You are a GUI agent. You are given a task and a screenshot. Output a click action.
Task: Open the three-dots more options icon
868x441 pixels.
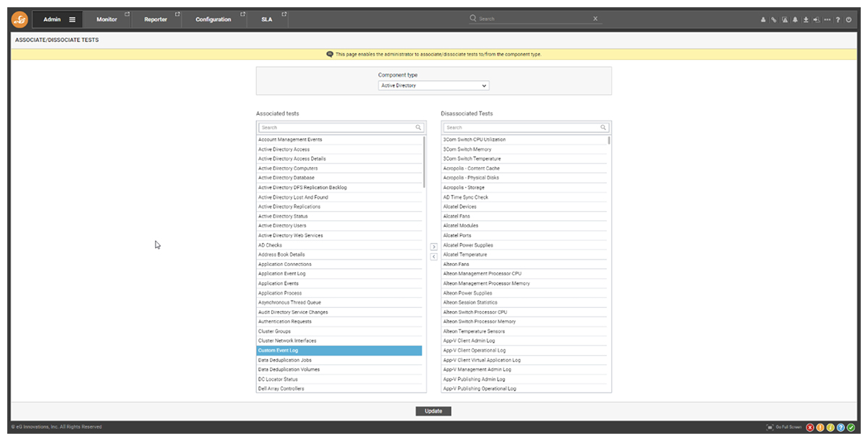[x=827, y=20]
